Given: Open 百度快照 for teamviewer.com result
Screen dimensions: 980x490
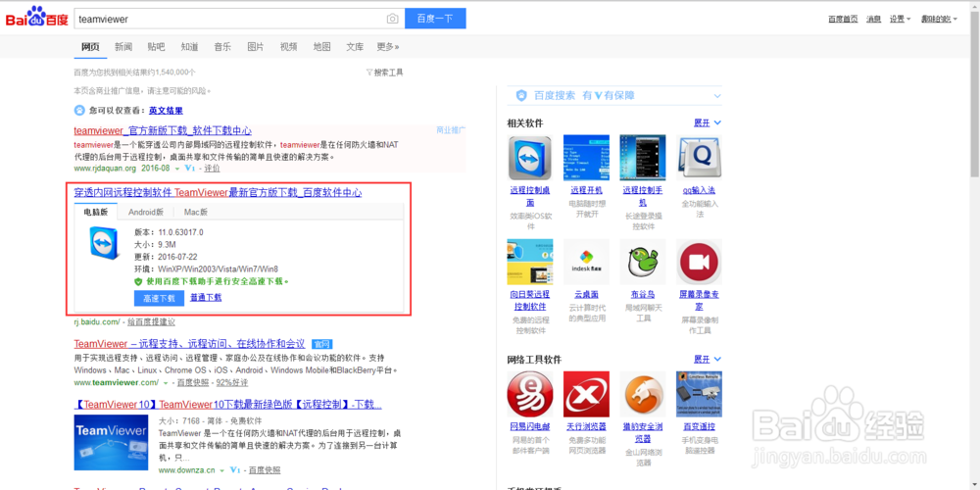Looking at the screenshot, I should [192, 382].
